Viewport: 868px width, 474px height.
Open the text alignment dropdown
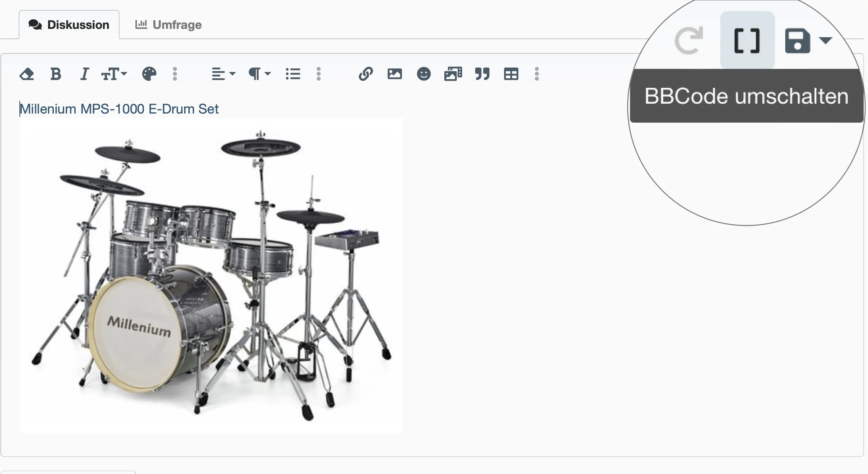point(223,74)
